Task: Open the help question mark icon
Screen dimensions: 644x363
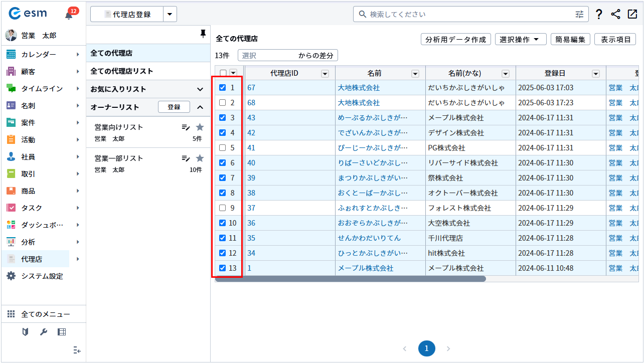Action: [599, 14]
